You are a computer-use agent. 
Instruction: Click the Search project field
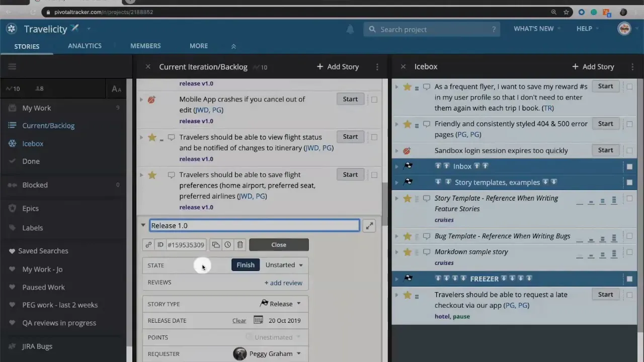coord(433,29)
